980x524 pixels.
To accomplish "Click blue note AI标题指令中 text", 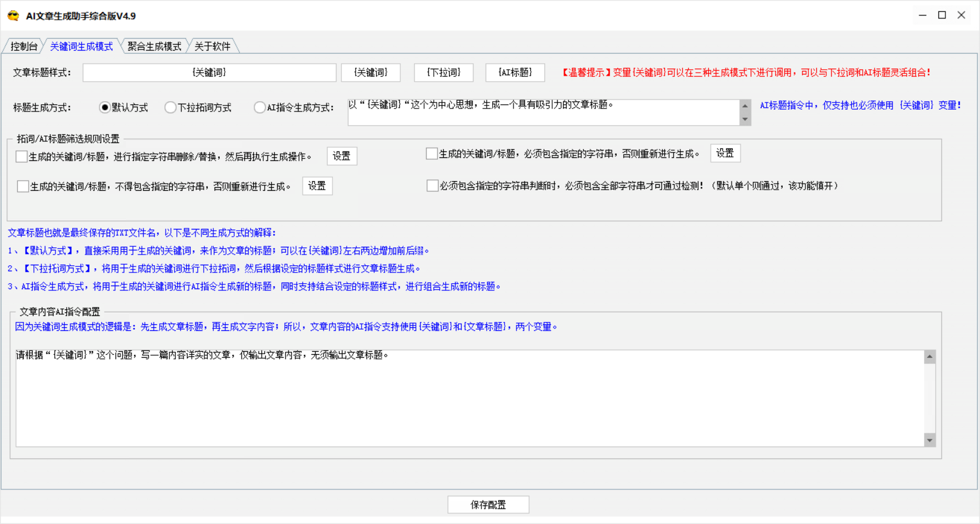I will (860, 106).
